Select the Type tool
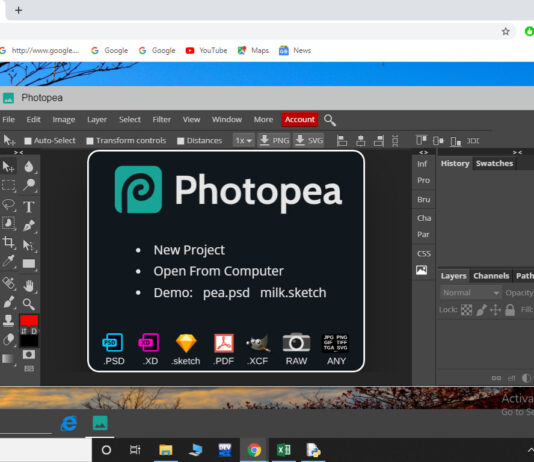This screenshot has width=534, height=462. [29, 207]
